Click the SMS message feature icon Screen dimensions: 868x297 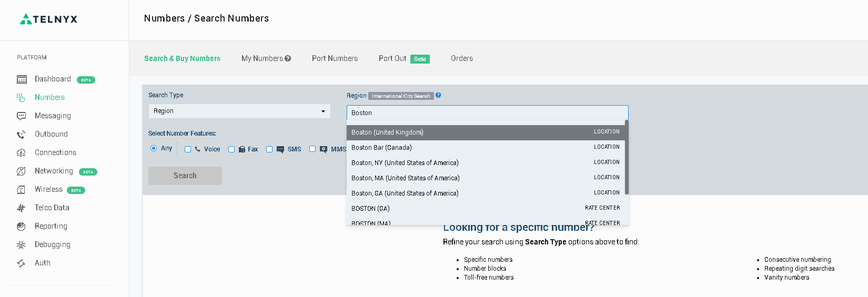pos(280,149)
